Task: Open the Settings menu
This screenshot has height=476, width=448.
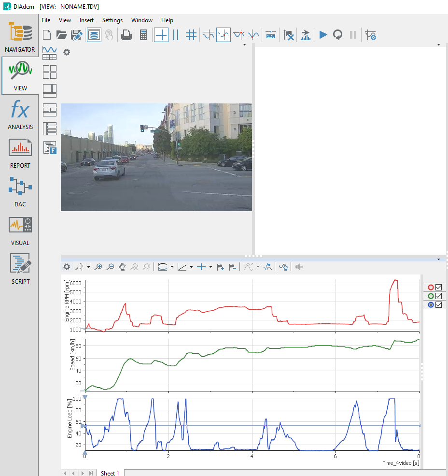Action: 112,20
